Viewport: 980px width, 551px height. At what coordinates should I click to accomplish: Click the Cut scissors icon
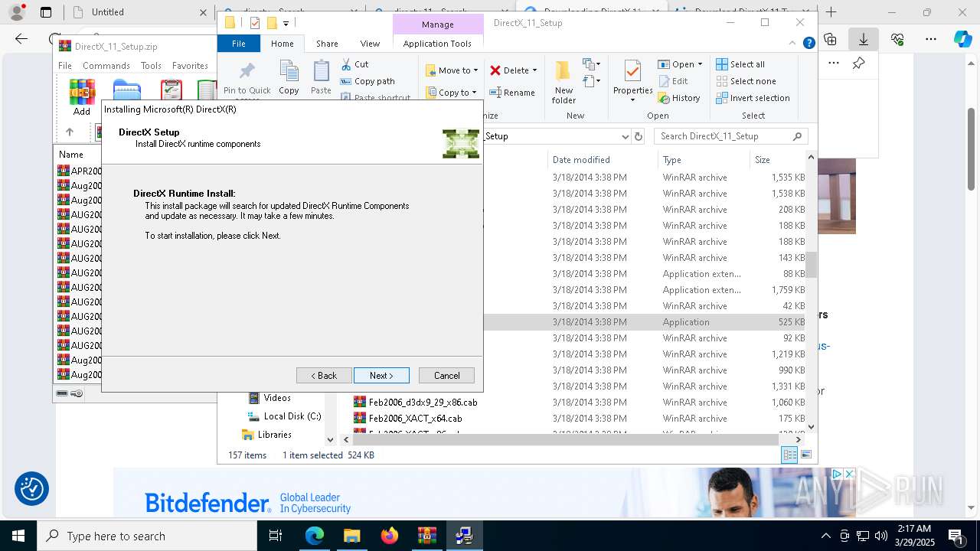346,64
